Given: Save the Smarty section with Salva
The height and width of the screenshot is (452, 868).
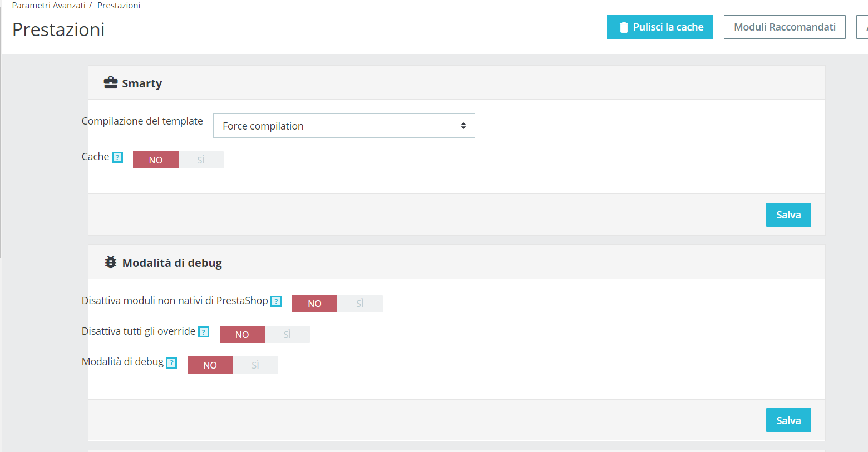Looking at the screenshot, I should [x=788, y=215].
